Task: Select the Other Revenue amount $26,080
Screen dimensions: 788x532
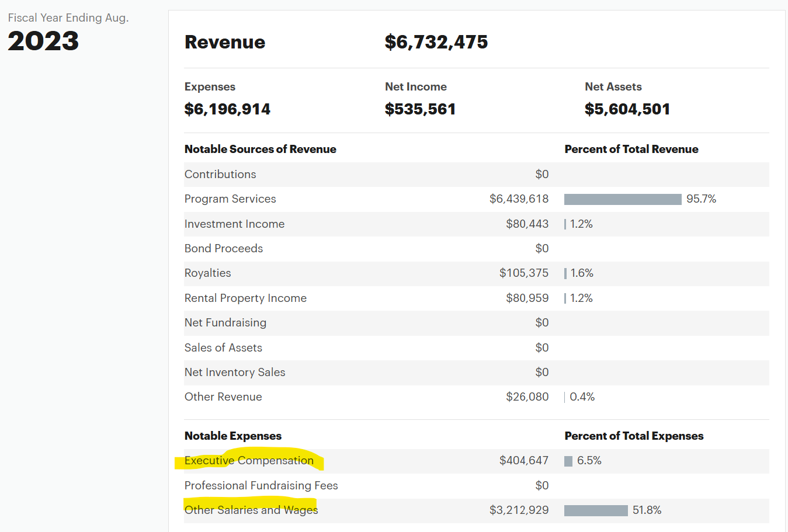Action: click(527, 397)
